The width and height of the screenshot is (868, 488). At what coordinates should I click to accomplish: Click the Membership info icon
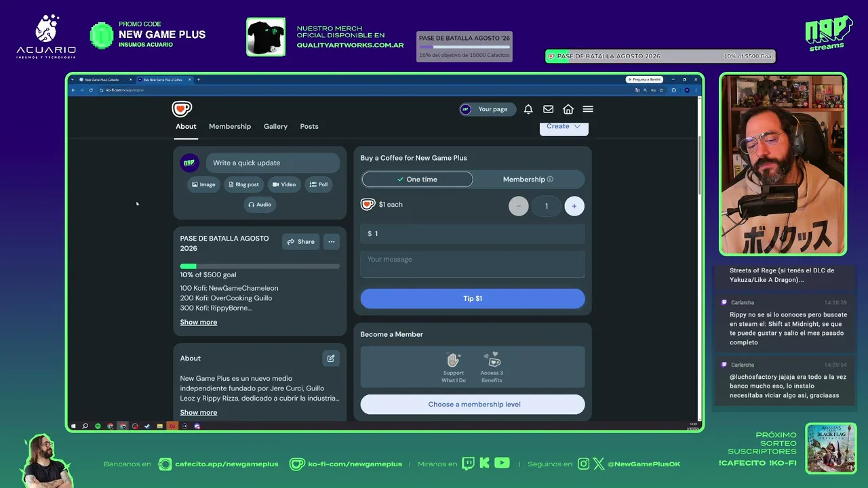coord(550,180)
